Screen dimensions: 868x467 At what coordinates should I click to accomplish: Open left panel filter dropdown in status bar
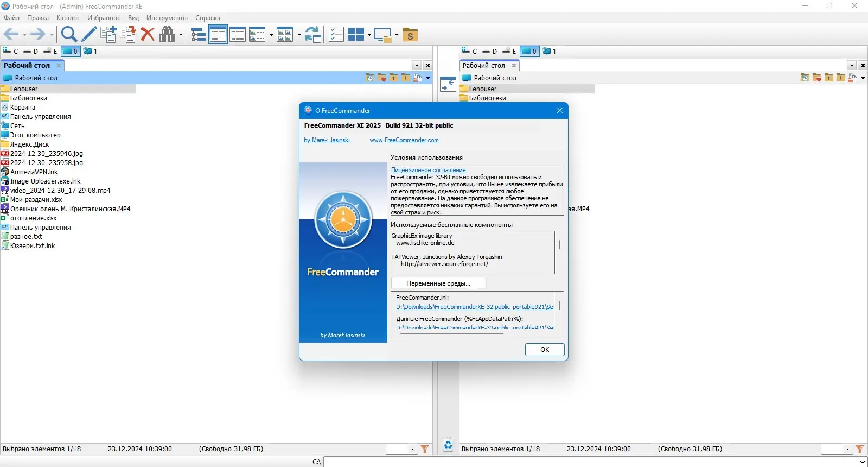tap(412, 449)
